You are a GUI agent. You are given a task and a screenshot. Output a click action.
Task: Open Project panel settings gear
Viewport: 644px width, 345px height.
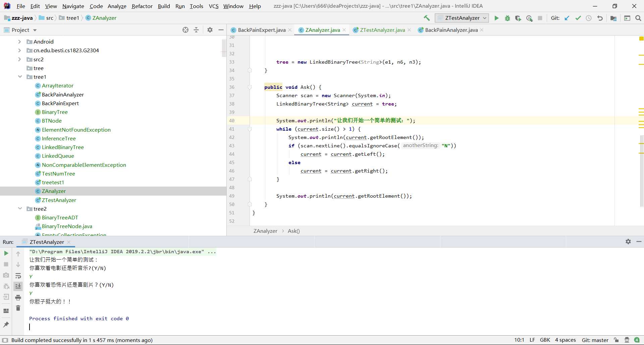tap(210, 30)
